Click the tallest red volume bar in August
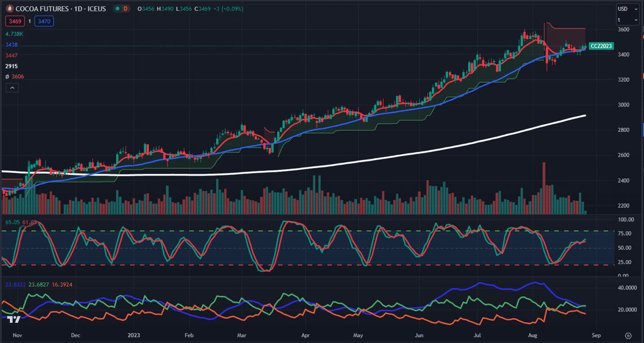Screen dimensions: 644x343 (544, 188)
